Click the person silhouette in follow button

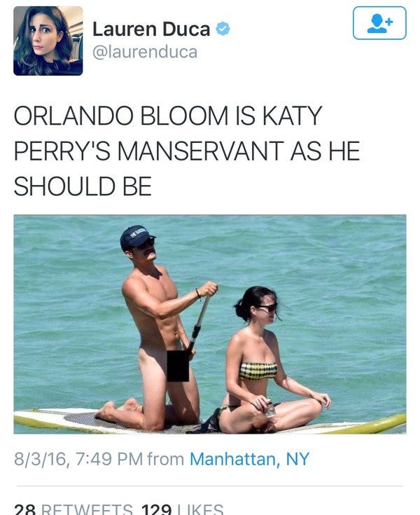pyautogui.click(x=377, y=24)
